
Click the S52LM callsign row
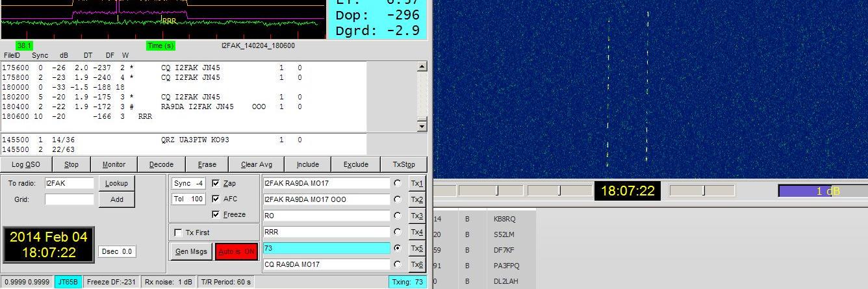click(504, 234)
